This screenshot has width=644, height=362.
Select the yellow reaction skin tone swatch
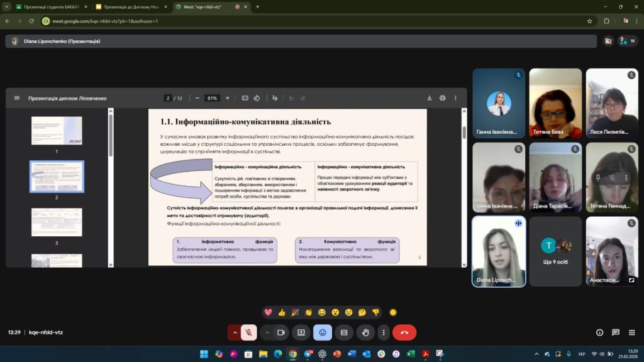(393, 312)
